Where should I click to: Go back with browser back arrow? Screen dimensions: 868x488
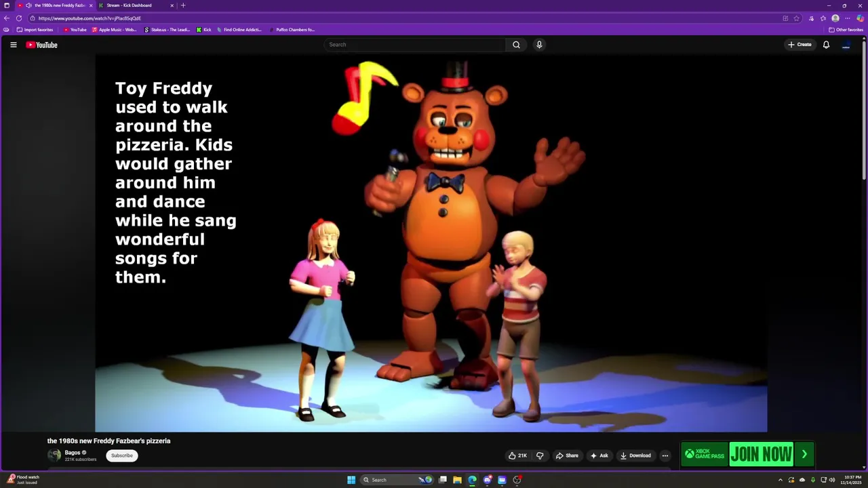point(7,18)
